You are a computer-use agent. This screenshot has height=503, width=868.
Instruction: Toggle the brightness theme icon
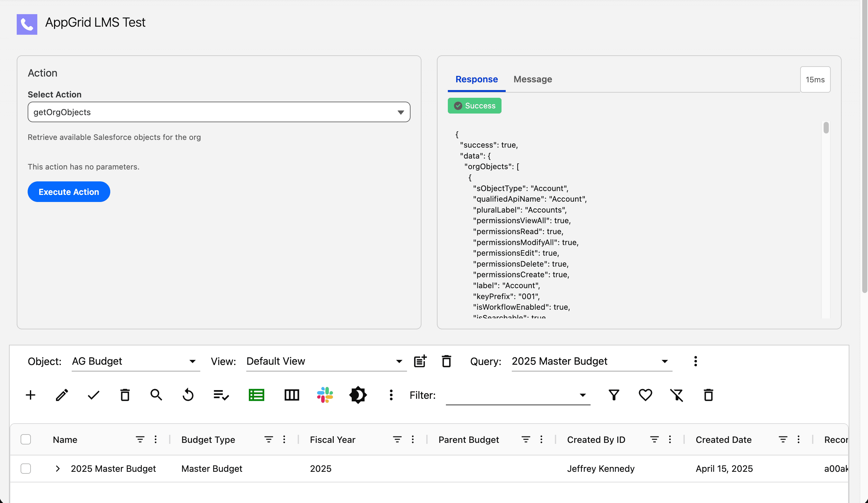[358, 395]
